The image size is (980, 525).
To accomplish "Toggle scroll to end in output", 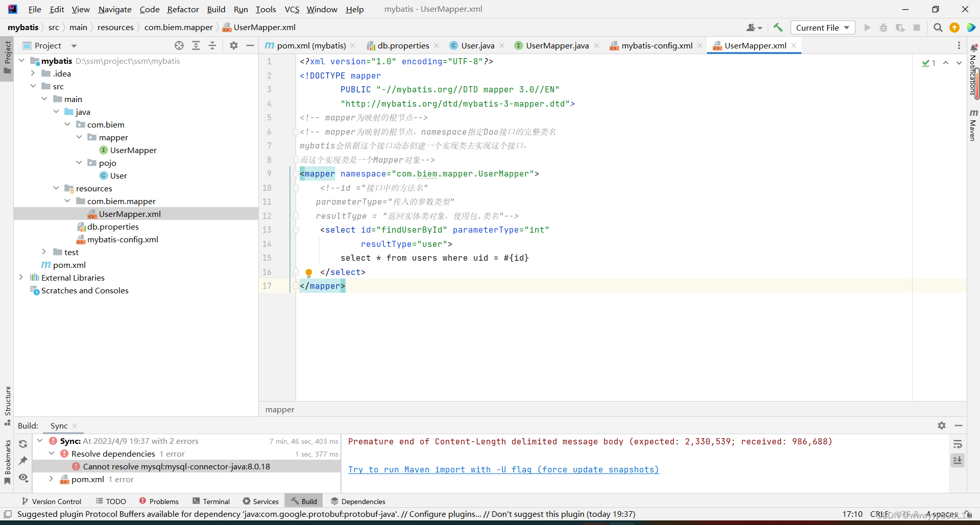I will point(958,460).
